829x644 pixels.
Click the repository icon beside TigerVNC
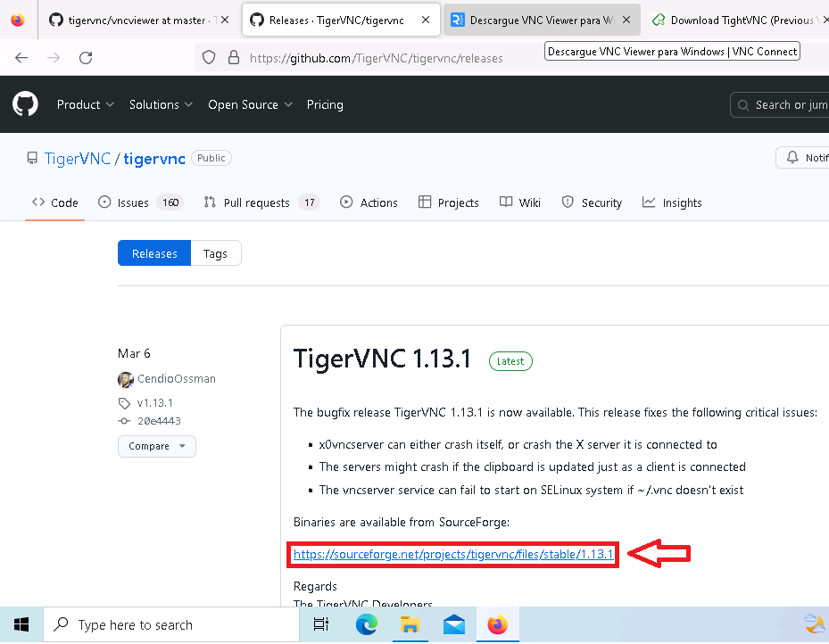[x=32, y=158]
